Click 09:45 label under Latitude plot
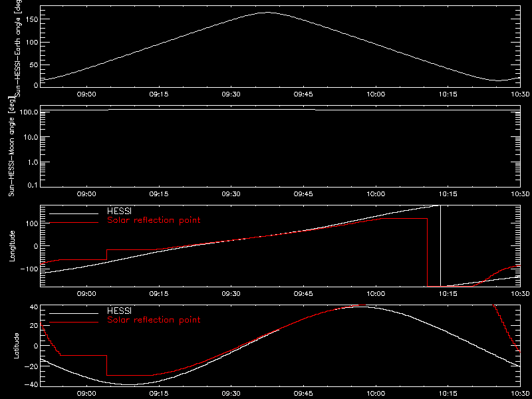 click(x=304, y=393)
